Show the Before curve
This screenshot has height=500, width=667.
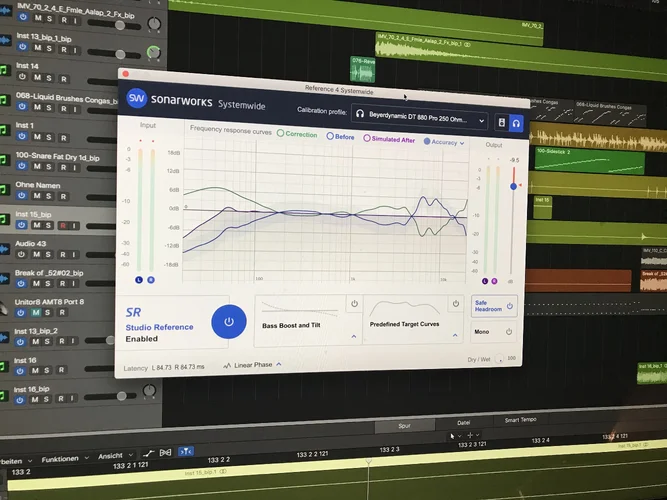coord(340,137)
